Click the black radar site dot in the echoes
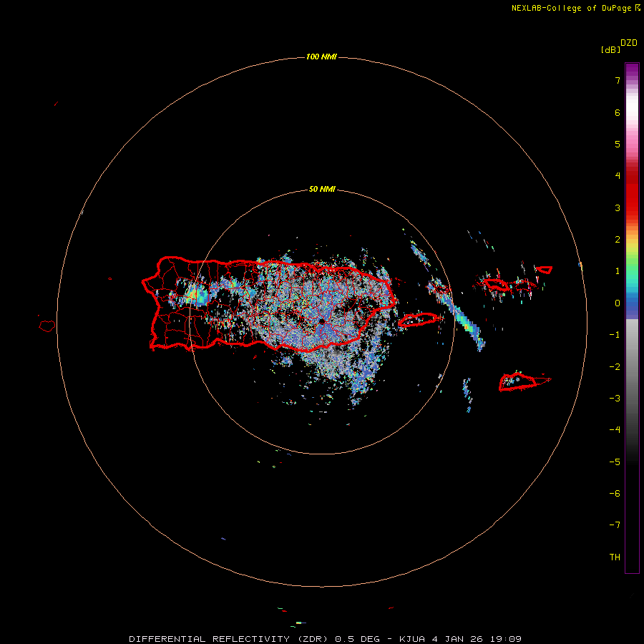The height and width of the screenshot is (644, 644). pyautogui.click(x=323, y=321)
